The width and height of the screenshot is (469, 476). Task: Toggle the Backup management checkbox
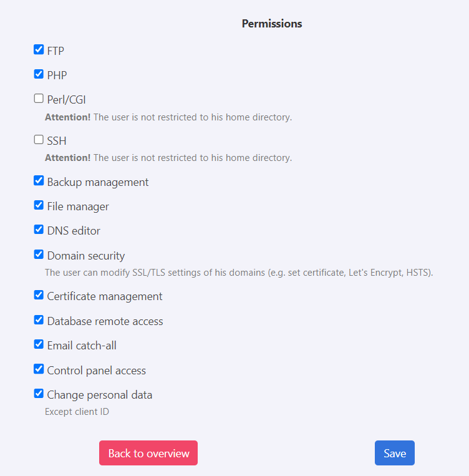coord(39,181)
